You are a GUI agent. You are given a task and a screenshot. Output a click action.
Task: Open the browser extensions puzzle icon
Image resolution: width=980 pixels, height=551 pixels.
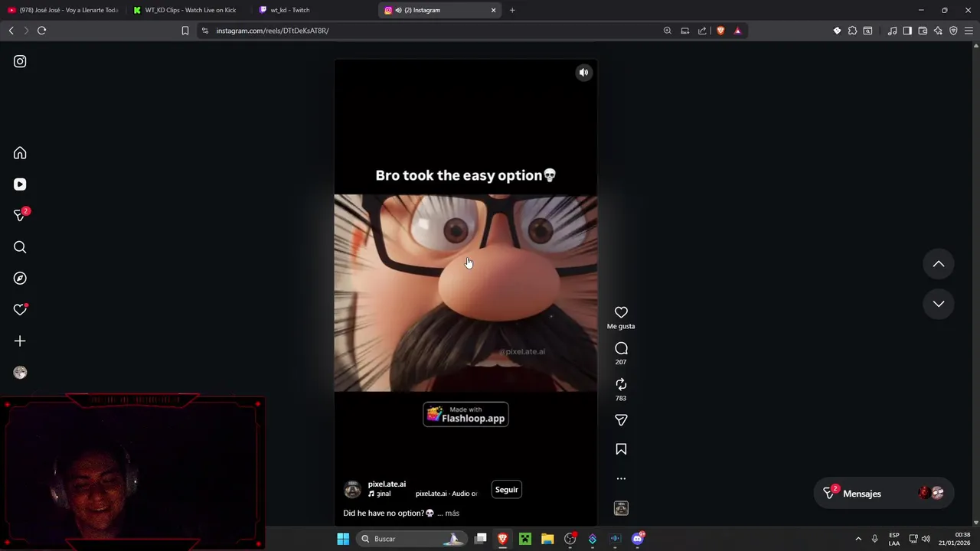852,31
